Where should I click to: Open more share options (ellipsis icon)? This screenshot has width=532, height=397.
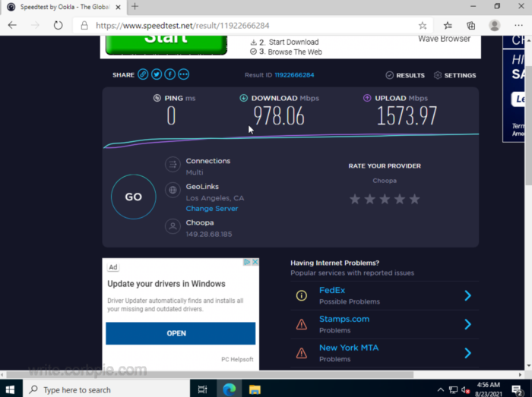click(184, 74)
